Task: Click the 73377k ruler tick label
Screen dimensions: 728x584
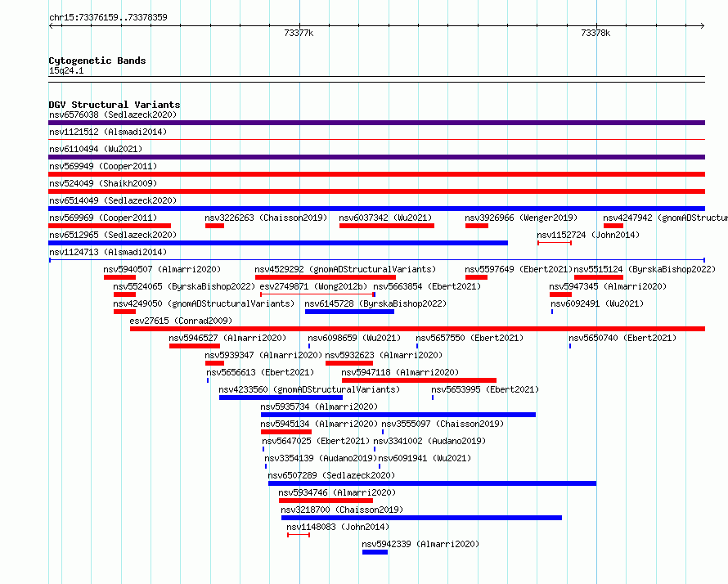Action: click(x=299, y=33)
